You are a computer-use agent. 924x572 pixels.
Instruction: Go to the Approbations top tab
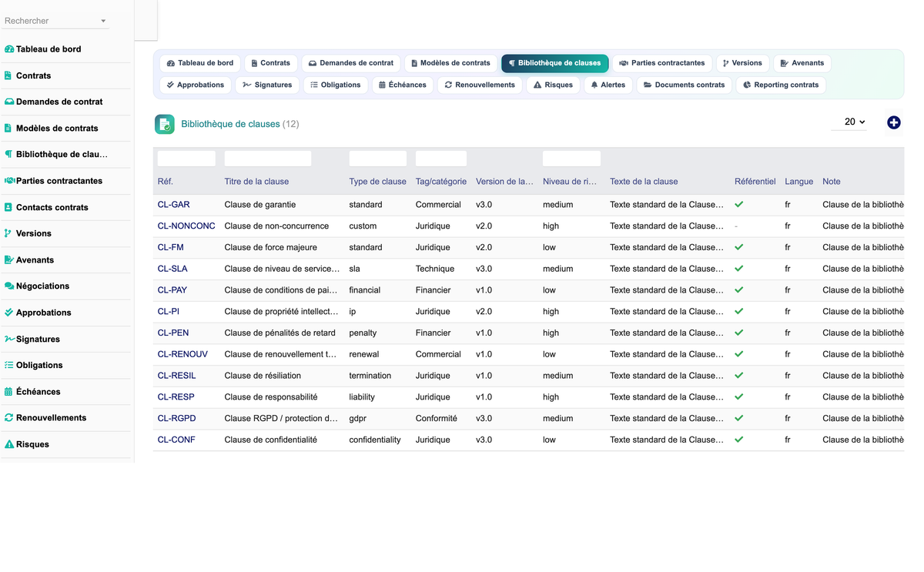[x=196, y=85]
